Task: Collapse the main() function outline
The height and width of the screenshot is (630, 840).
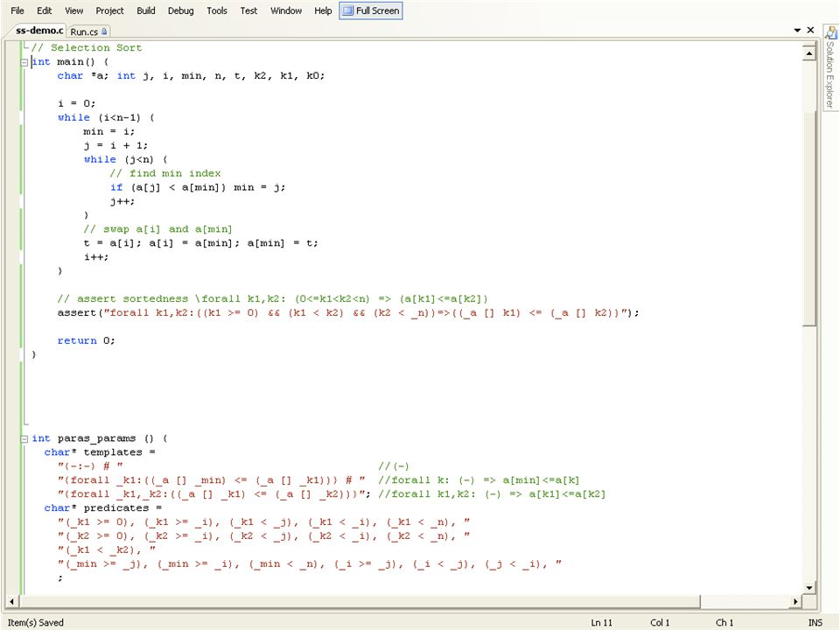Action: pos(24,62)
